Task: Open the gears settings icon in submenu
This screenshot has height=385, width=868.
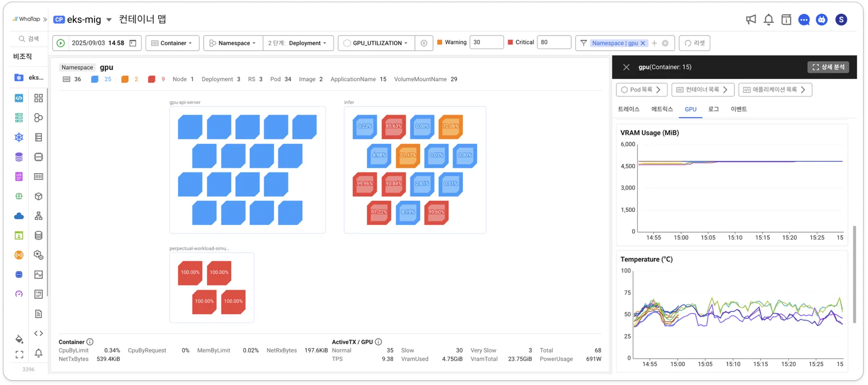Action: (x=38, y=255)
